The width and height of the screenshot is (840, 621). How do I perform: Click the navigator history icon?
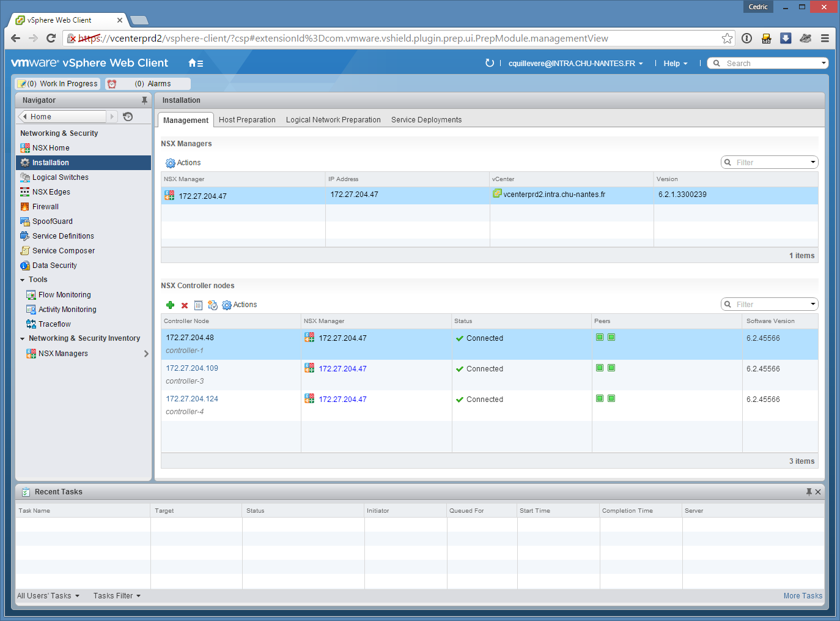128,117
